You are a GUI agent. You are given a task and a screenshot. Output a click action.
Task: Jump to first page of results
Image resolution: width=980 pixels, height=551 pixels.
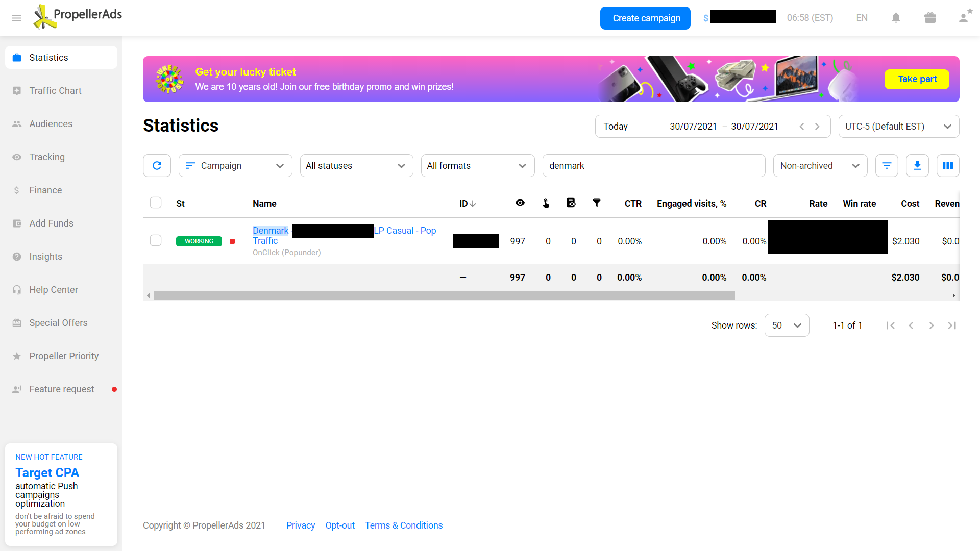point(891,325)
